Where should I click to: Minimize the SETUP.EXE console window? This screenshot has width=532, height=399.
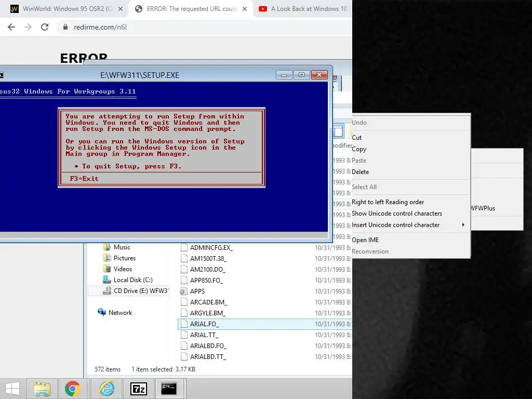[x=284, y=75]
